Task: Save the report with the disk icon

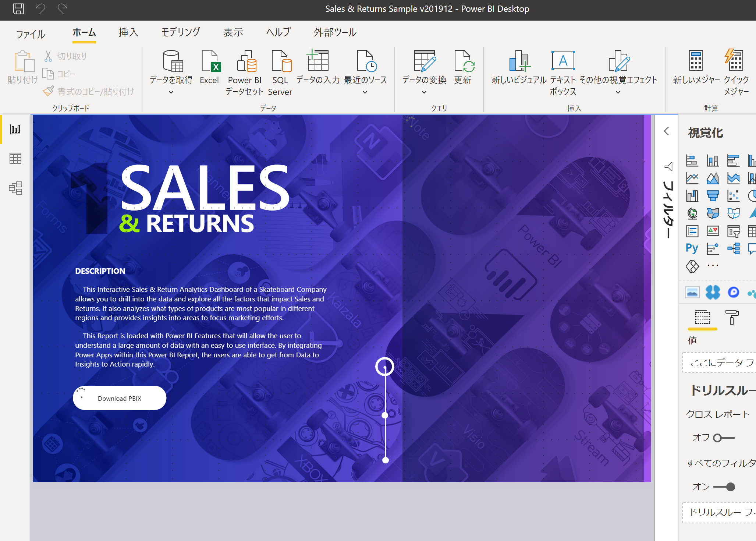Action: (x=18, y=8)
